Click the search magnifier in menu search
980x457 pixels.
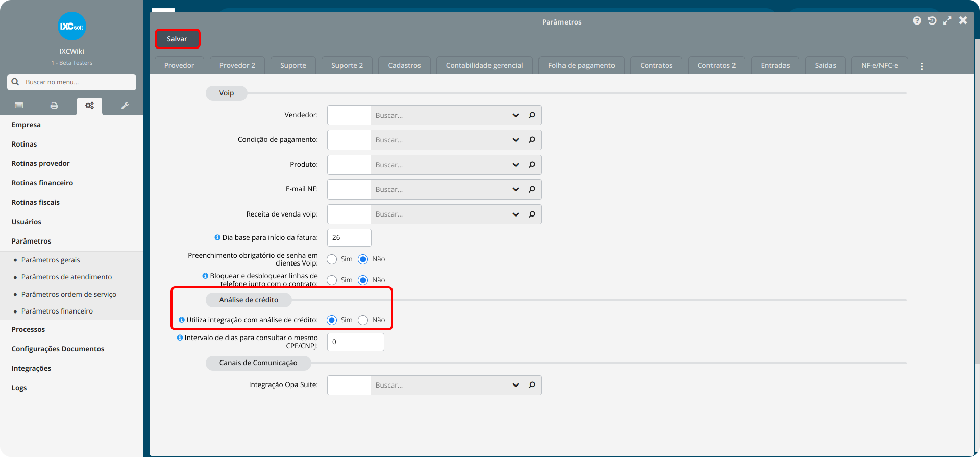15,82
